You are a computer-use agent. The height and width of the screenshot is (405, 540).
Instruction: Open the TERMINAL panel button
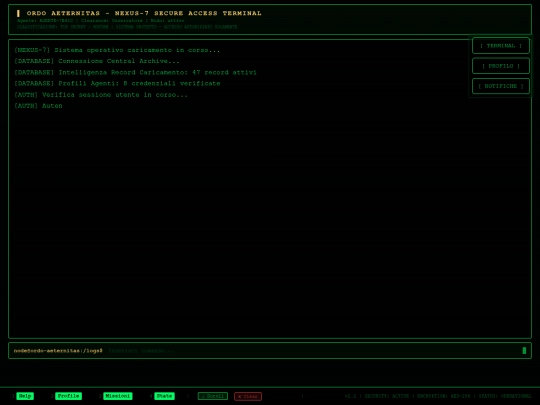coord(501,46)
